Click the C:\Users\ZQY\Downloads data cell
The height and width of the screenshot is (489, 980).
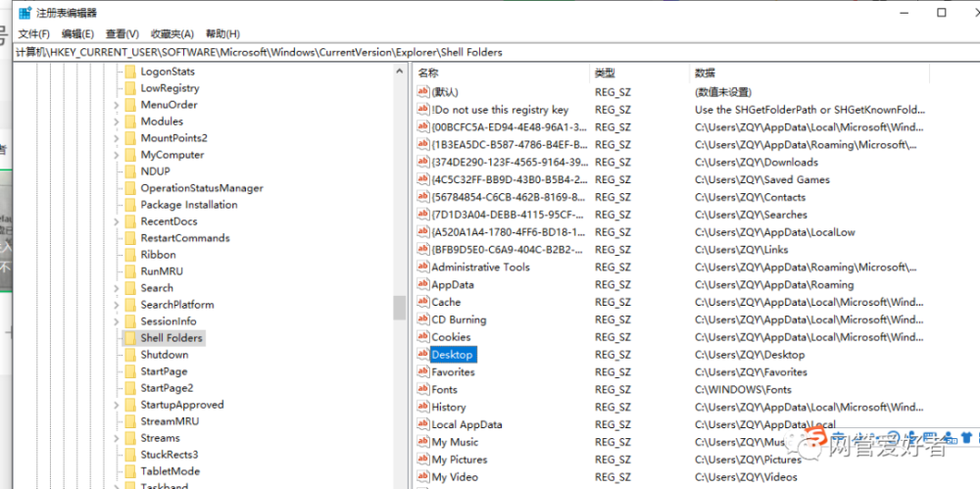coord(757,162)
